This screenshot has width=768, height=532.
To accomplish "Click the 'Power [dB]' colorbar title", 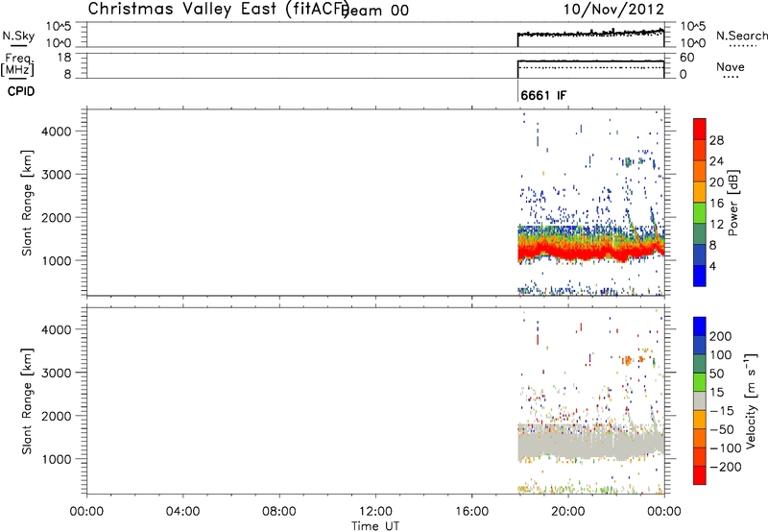I will (733, 203).
